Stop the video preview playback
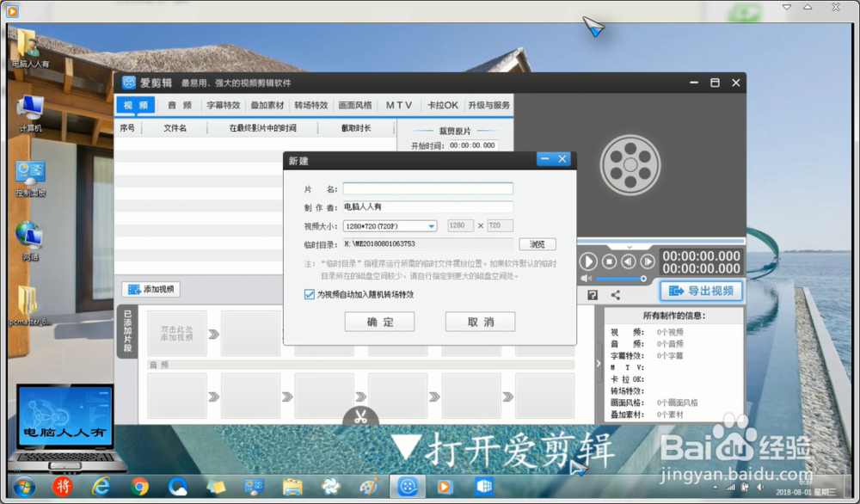Viewport: 860px width, 504px height. tap(610, 261)
